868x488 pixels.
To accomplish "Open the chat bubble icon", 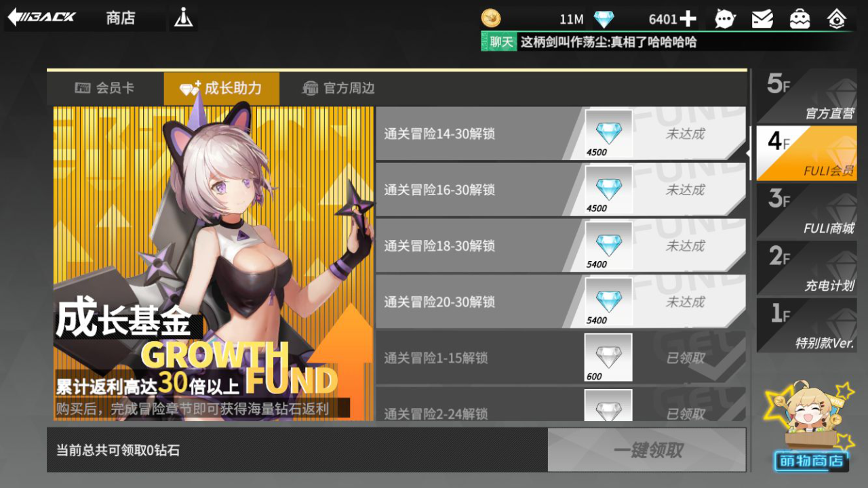I will pyautogui.click(x=725, y=19).
